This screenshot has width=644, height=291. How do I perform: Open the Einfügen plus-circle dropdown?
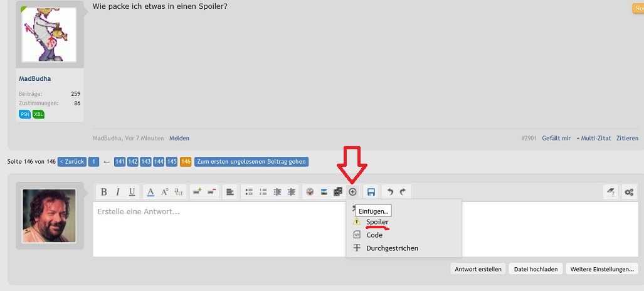coord(352,192)
